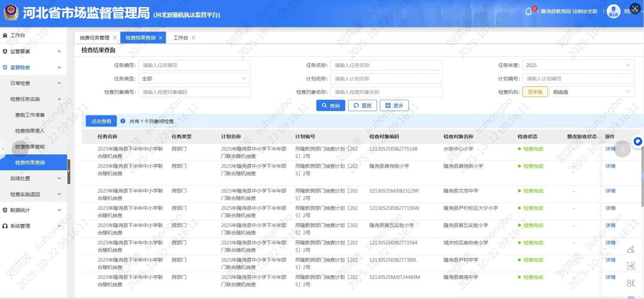
Task: Click the user avatar icon
Action: tap(613, 11)
